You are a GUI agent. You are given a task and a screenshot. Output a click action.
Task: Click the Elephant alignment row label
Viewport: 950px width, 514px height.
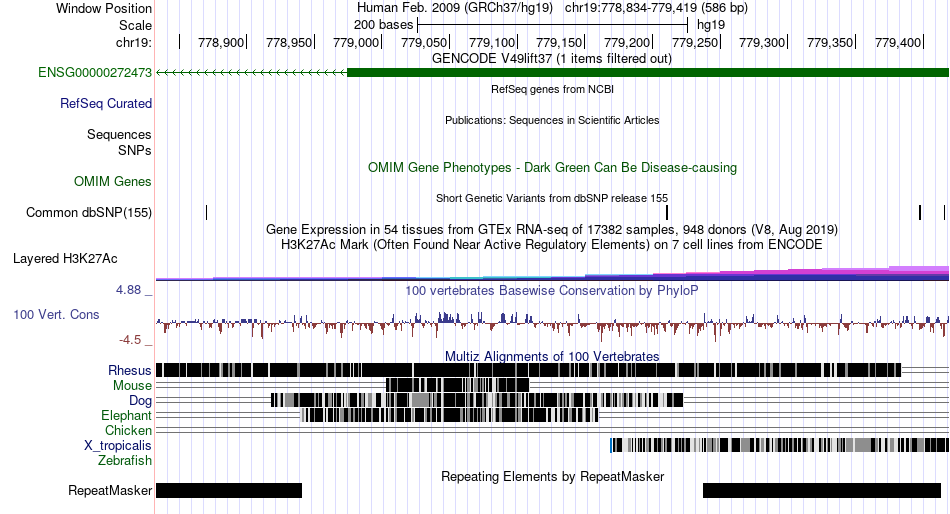(x=126, y=416)
